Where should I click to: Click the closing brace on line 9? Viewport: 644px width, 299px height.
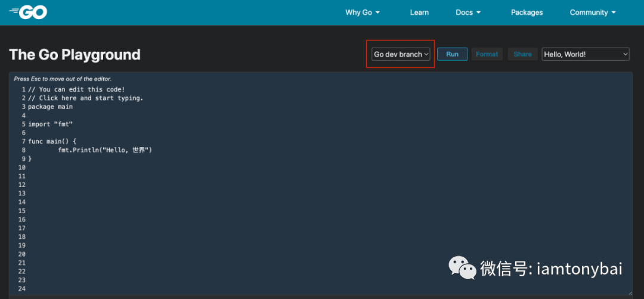click(x=30, y=158)
